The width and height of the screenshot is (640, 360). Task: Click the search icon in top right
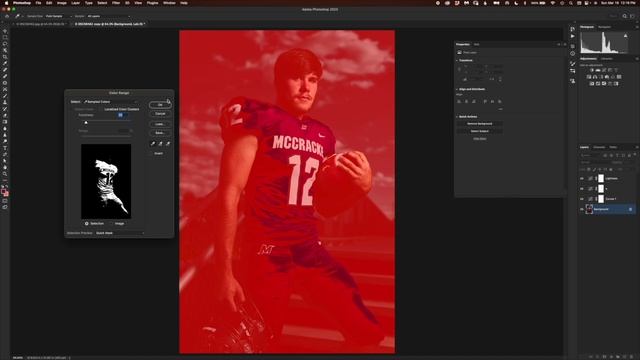[624, 16]
